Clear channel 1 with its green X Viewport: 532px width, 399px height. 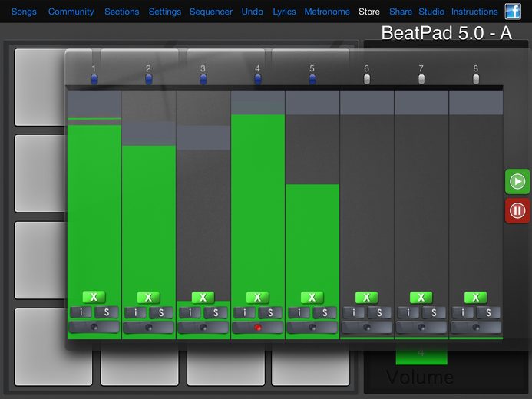(x=94, y=297)
